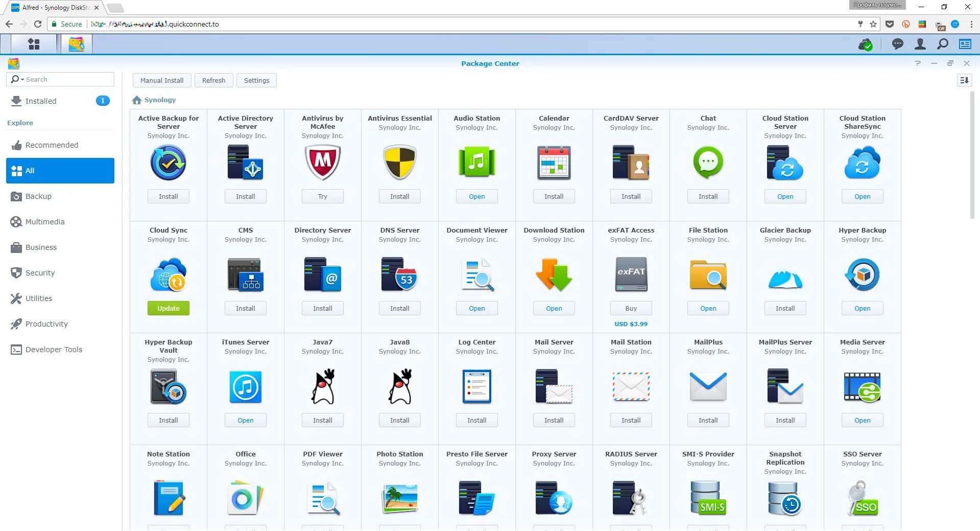The height and width of the screenshot is (531, 980).
Task: Open the notifications speech bubble icon
Action: (897, 44)
